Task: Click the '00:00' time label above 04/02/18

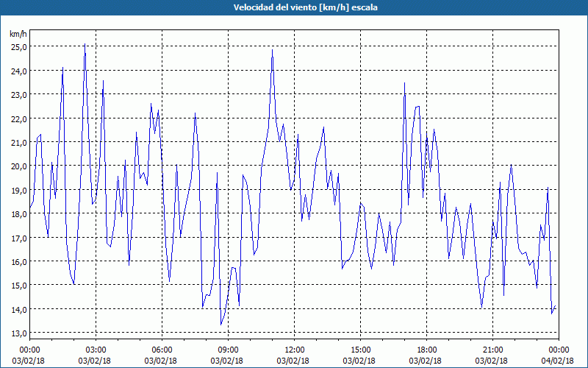Action: tap(559, 350)
